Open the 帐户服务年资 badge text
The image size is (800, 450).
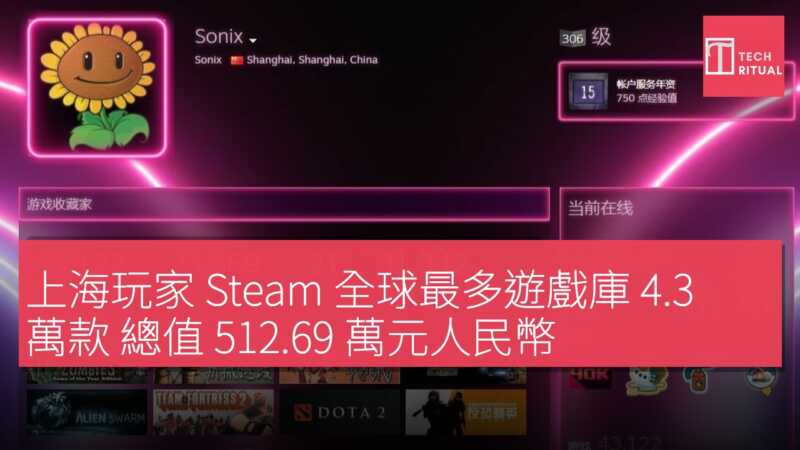[x=645, y=84]
